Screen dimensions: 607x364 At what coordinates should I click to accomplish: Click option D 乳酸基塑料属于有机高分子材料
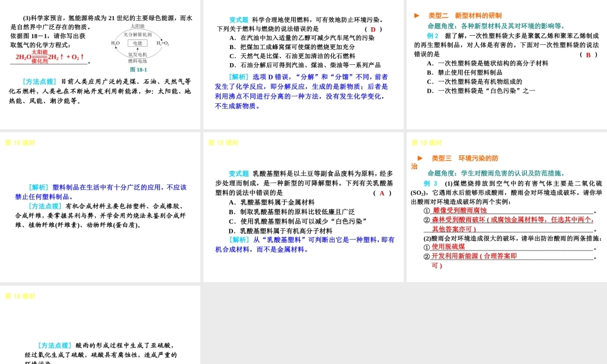tap(280, 231)
